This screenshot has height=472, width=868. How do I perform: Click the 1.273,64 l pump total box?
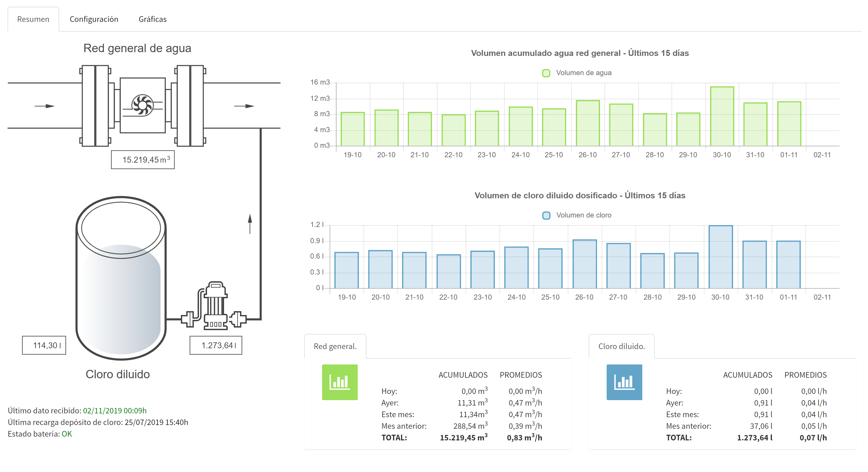tap(216, 345)
